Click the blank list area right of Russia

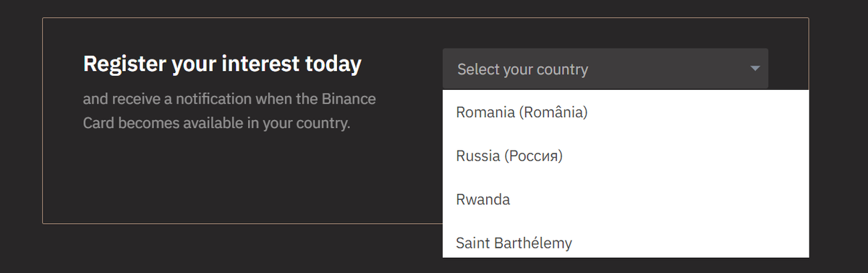(x=686, y=156)
